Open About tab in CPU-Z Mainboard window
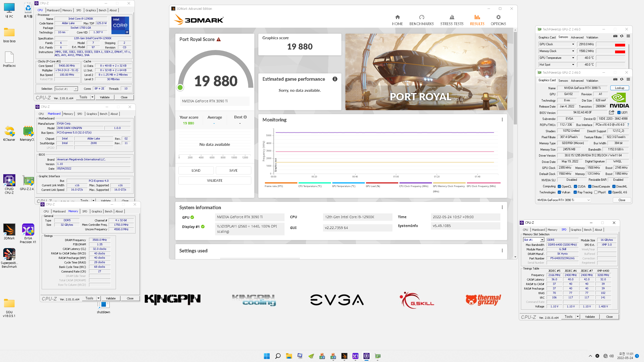644x362 pixels. tap(114, 114)
